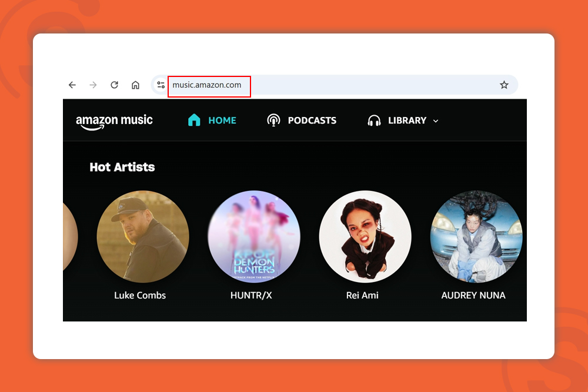Click the teal Home house icon
588x392 pixels.
194,120
